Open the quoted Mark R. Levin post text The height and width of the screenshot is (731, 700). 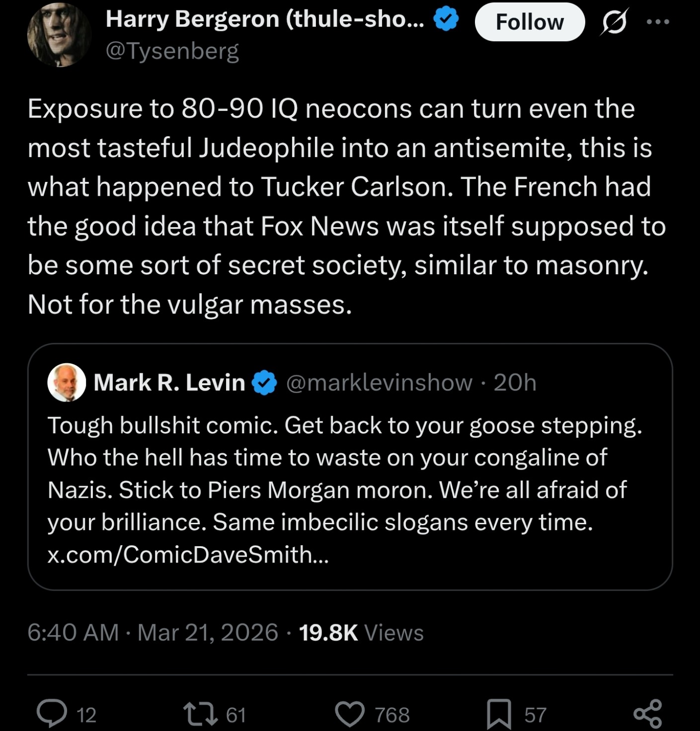pos(343,474)
